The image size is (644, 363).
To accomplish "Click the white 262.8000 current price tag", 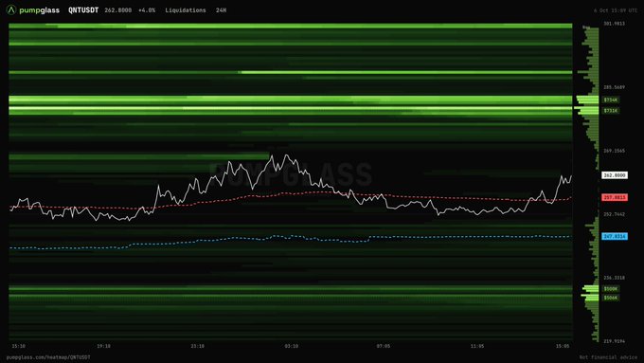I will pyautogui.click(x=615, y=175).
